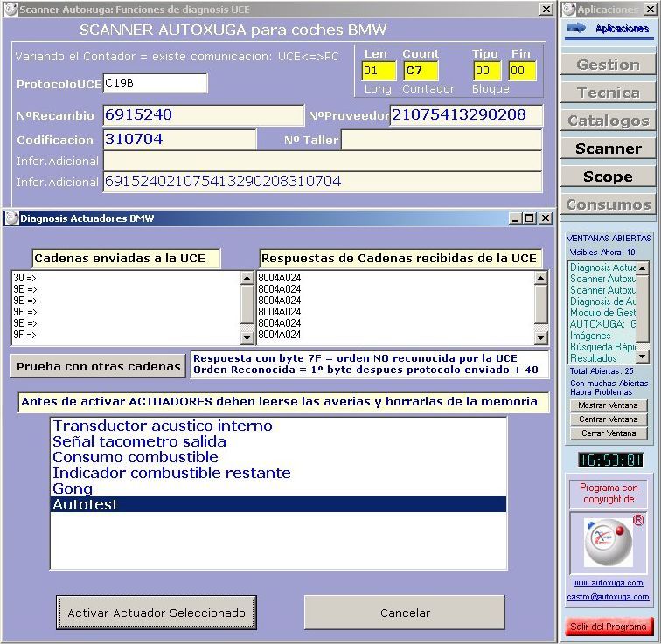The width and height of the screenshot is (661, 644).
Task: Open the castro@autoxuga.com email link
Action: 608,597
